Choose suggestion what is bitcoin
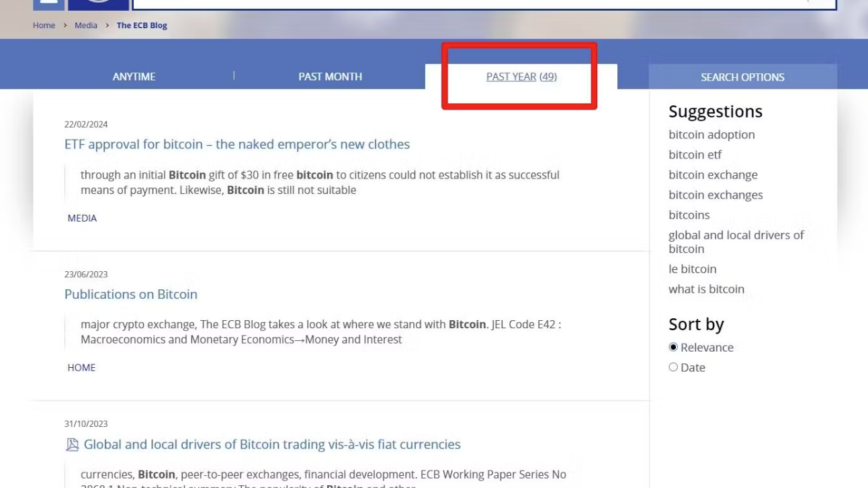 (x=706, y=289)
